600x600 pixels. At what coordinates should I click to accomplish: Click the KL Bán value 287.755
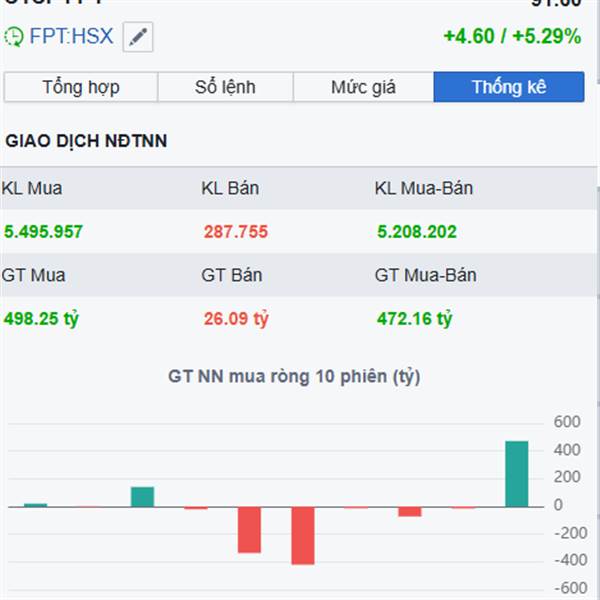pyautogui.click(x=235, y=232)
